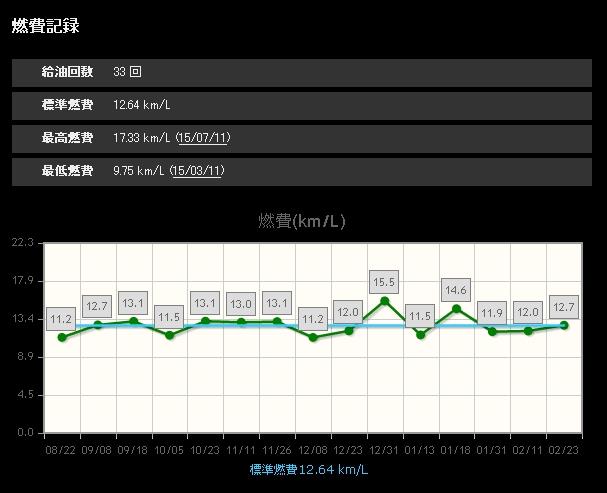Click the 17.9 y-axis label
This screenshot has width=607, height=493.
(x=22, y=280)
